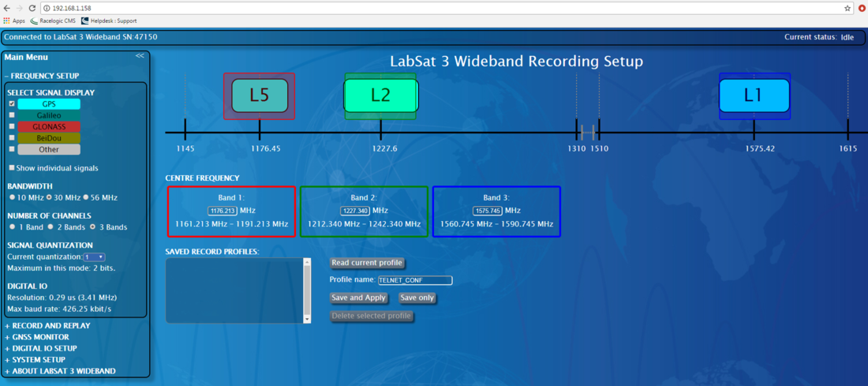Click the cyan GPS color label
Screen dimensions: 868x386
pyautogui.click(x=49, y=104)
